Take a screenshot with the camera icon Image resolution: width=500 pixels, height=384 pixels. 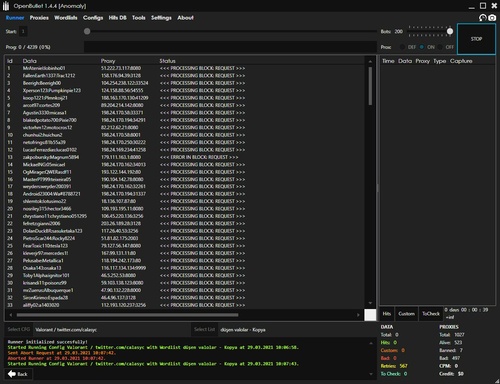[x=492, y=18]
